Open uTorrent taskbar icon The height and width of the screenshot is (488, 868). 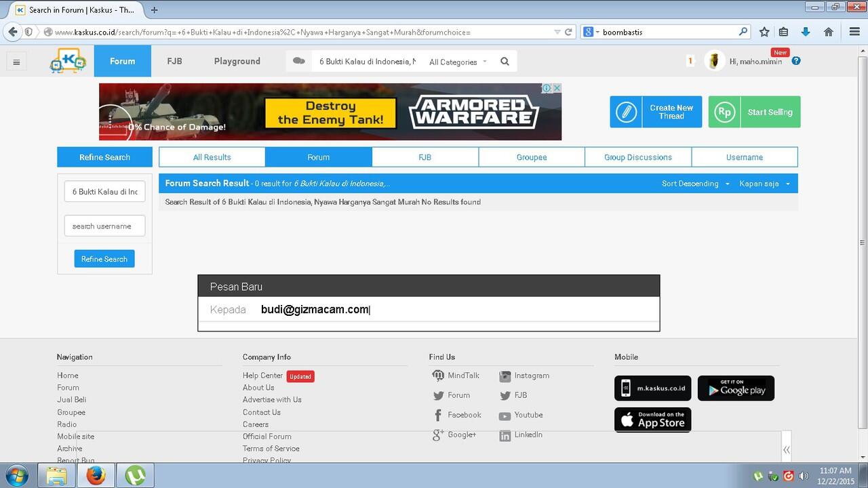tap(136, 476)
